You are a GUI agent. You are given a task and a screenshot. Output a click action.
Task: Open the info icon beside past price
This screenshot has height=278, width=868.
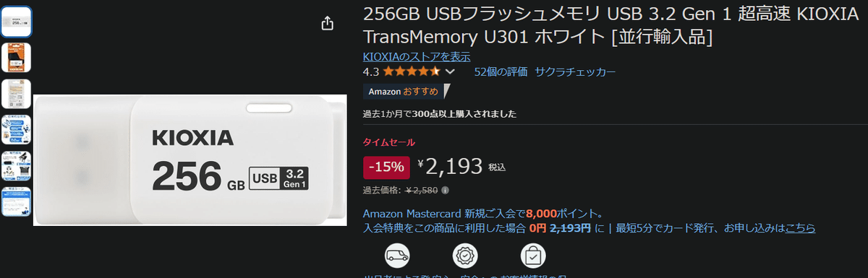tap(445, 191)
